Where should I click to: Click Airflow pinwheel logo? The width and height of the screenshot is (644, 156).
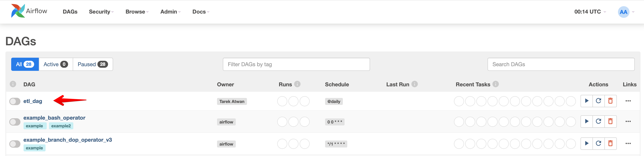point(18,11)
